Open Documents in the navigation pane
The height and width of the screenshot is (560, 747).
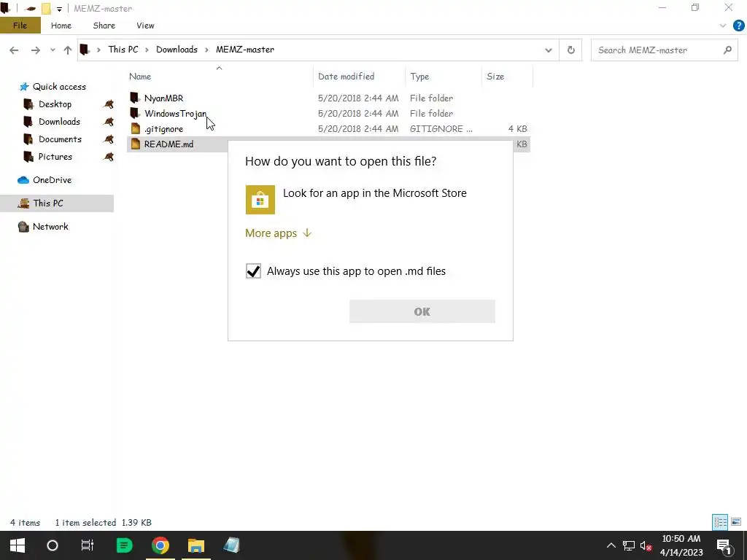[x=60, y=139]
